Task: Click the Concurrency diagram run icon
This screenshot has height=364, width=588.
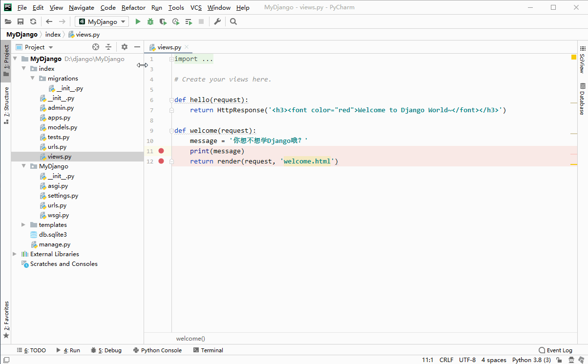Action: (189, 21)
